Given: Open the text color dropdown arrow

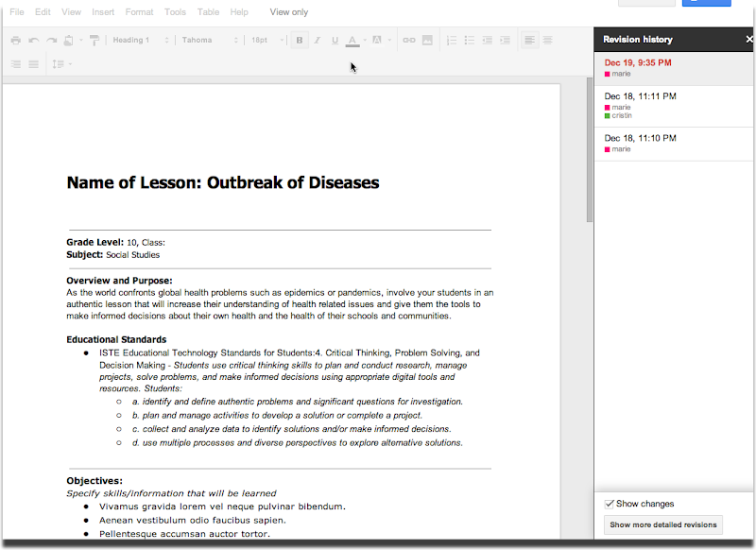Looking at the screenshot, I should pos(365,40).
